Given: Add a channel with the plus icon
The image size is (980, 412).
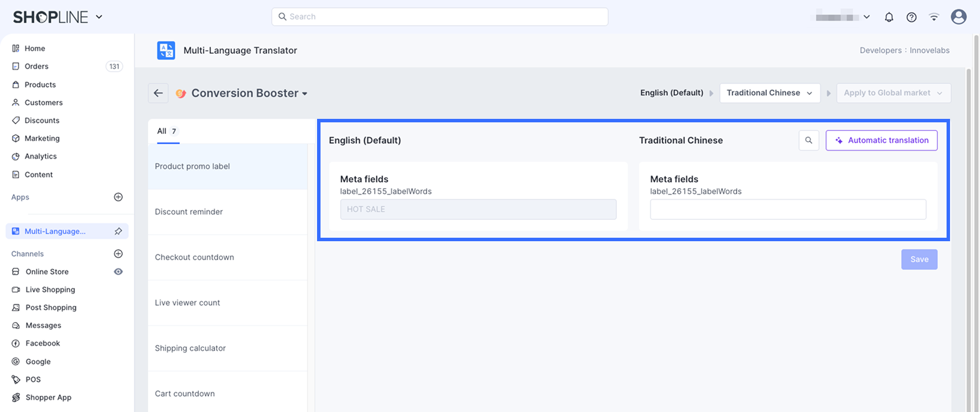Looking at the screenshot, I should (x=118, y=254).
